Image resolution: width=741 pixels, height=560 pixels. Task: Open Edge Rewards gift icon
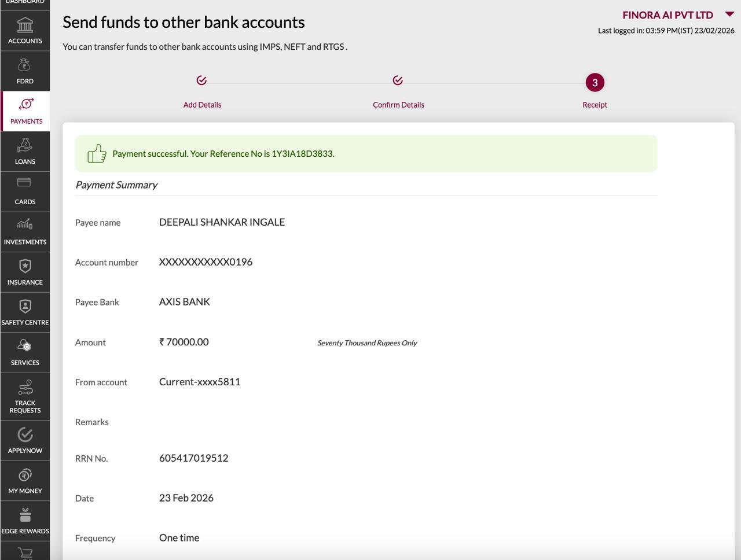coord(25,515)
